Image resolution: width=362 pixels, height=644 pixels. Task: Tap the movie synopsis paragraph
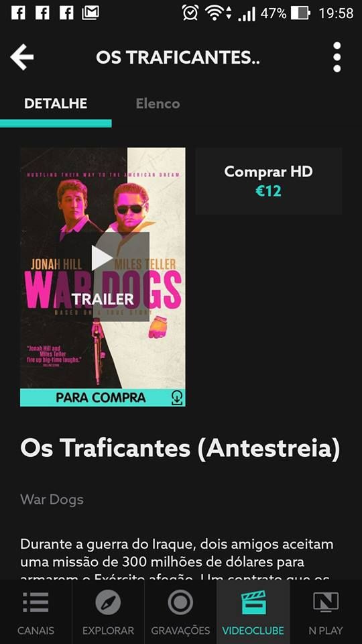(x=177, y=559)
